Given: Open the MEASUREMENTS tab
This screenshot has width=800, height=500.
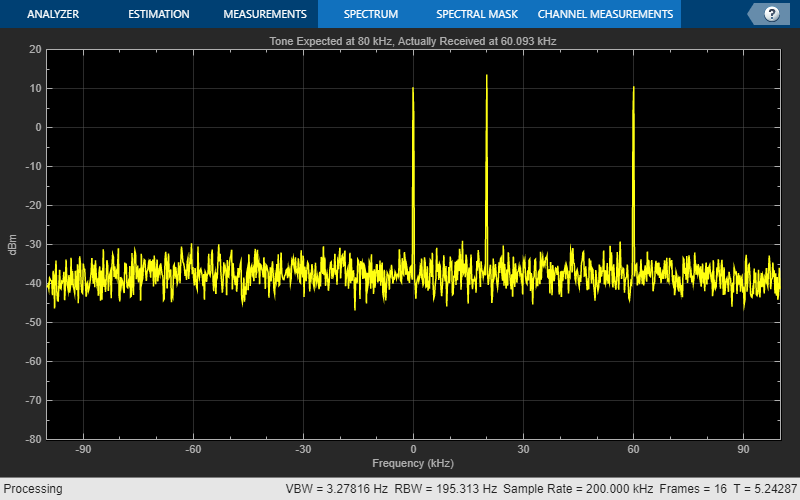Looking at the screenshot, I should (x=265, y=14).
